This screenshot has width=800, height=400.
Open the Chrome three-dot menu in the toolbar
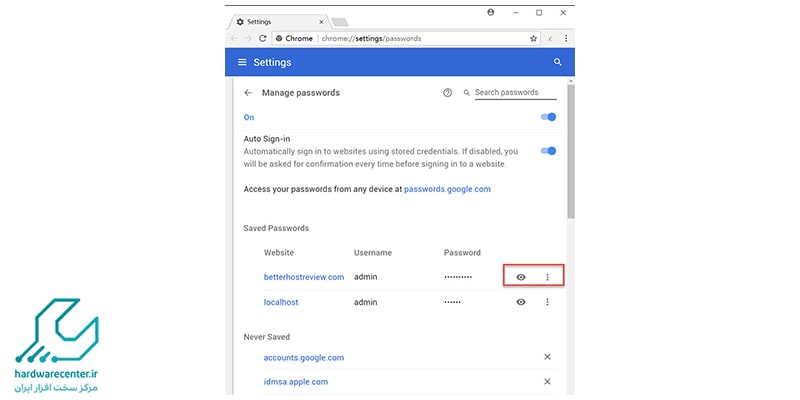(x=566, y=38)
